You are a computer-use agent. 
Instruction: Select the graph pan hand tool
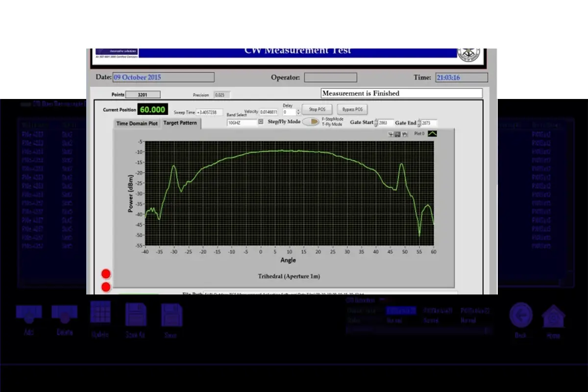point(404,134)
